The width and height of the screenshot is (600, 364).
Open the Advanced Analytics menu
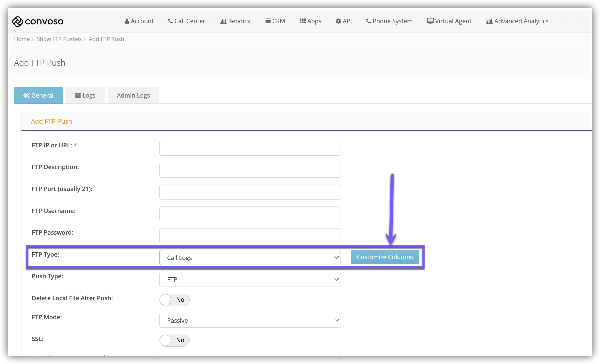tap(517, 21)
